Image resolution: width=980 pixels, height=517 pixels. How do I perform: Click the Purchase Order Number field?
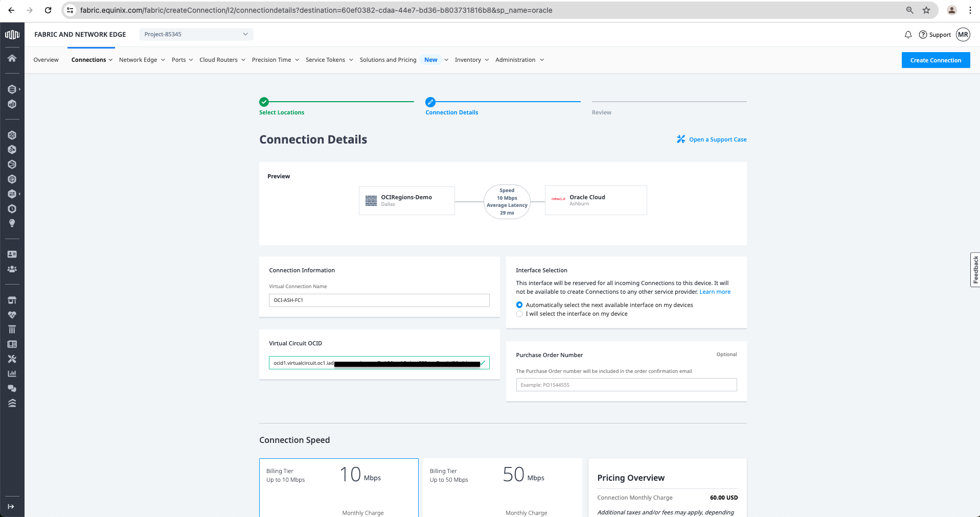coord(626,385)
